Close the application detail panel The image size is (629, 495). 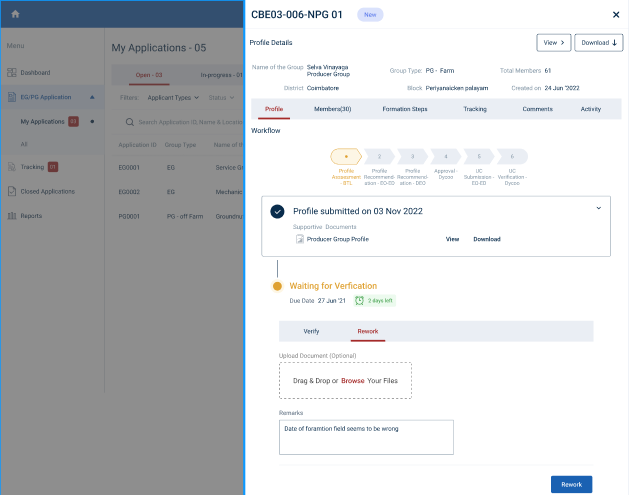pos(615,15)
